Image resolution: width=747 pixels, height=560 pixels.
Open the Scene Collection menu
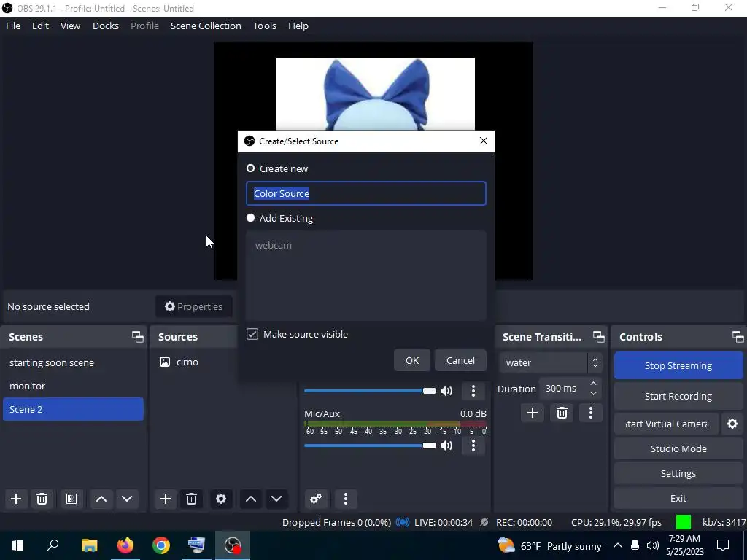206,26
